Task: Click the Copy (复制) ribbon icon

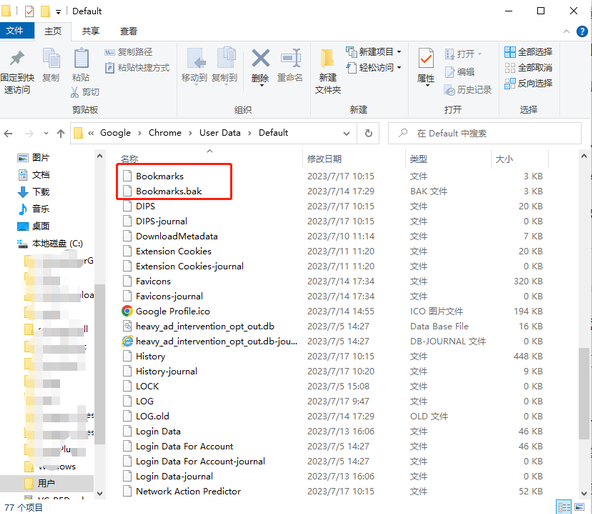Action: 51,59
